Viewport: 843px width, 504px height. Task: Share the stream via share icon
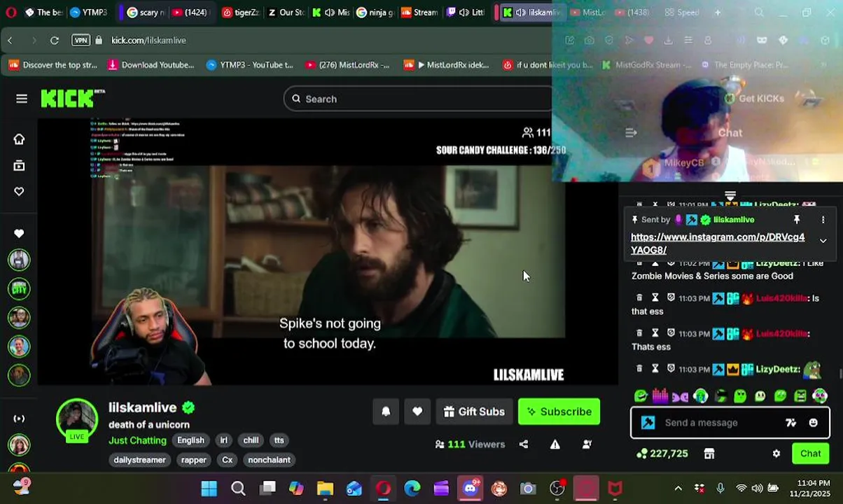coord(524,444)
